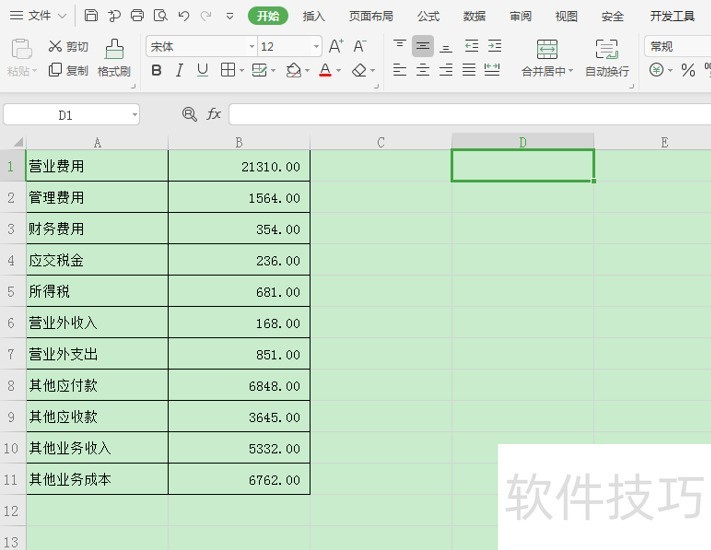The image size is (711, 550).
Task: Click the Select All corner triangle
Action: [x=18, y=142]
